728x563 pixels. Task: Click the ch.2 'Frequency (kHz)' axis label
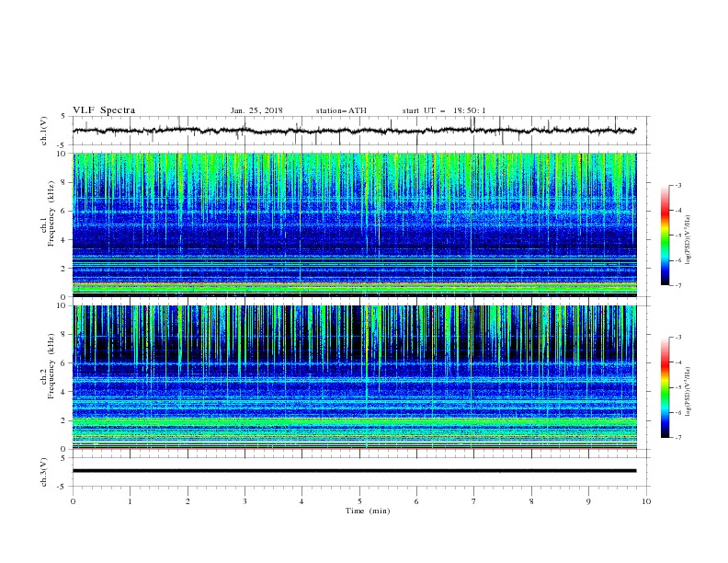pyautogui.click(x=51, y=366)
